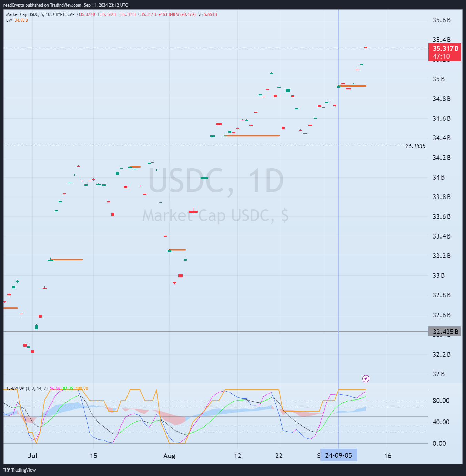Click the 15 date on time axis

[x=93, y=456]
